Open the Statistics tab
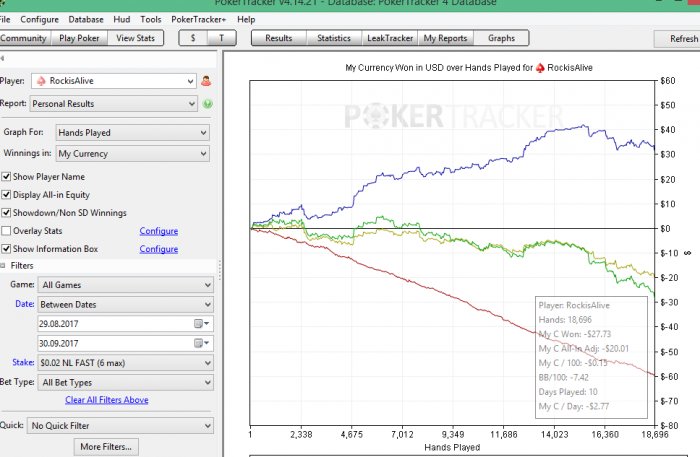 click(334, 38)
